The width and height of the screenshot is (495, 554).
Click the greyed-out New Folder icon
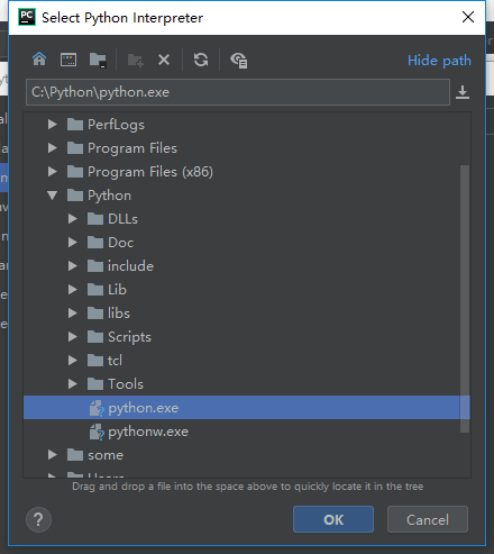click(x=135, y=60)
